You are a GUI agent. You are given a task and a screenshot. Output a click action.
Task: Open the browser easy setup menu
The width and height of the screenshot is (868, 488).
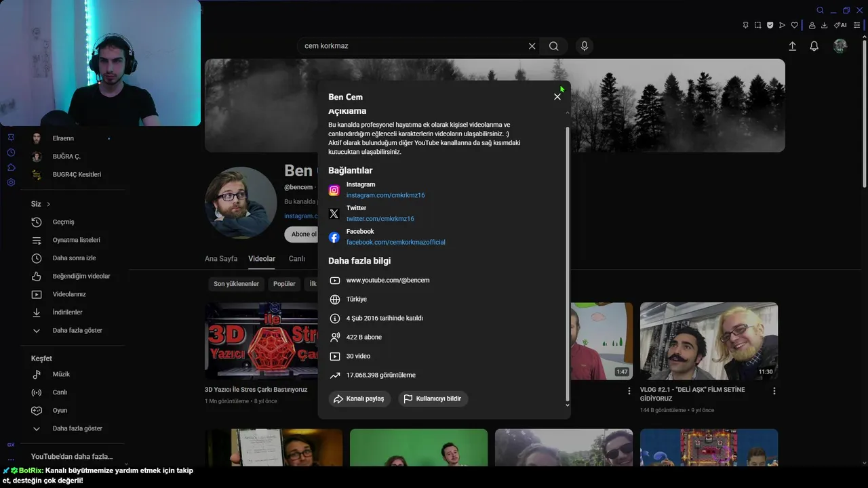[x=858, y=25]
